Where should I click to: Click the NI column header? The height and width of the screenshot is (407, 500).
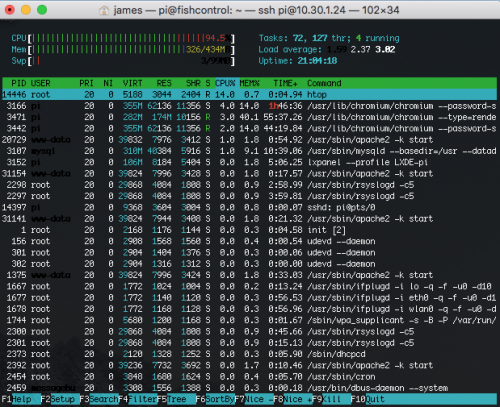point(108,83)
